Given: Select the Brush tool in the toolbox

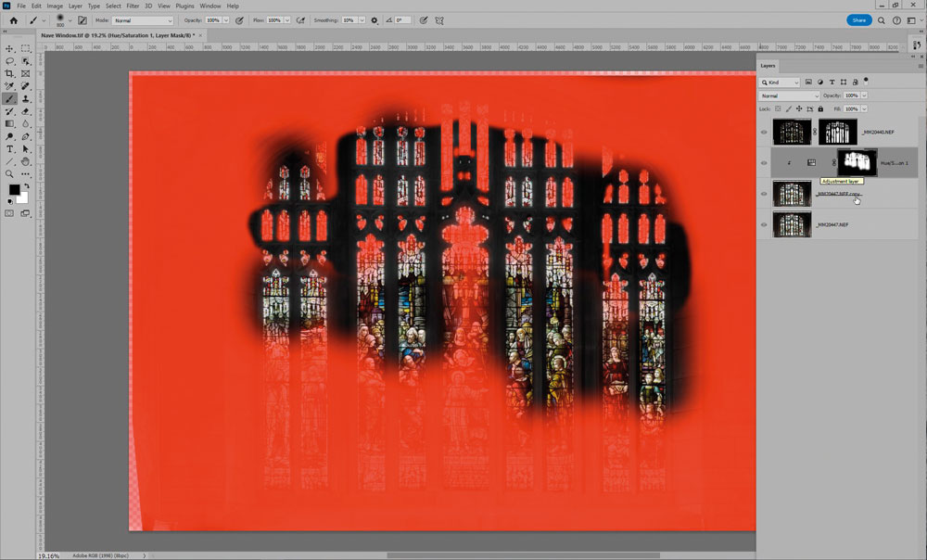Looking at the screenshot, I should pos(9,99).
